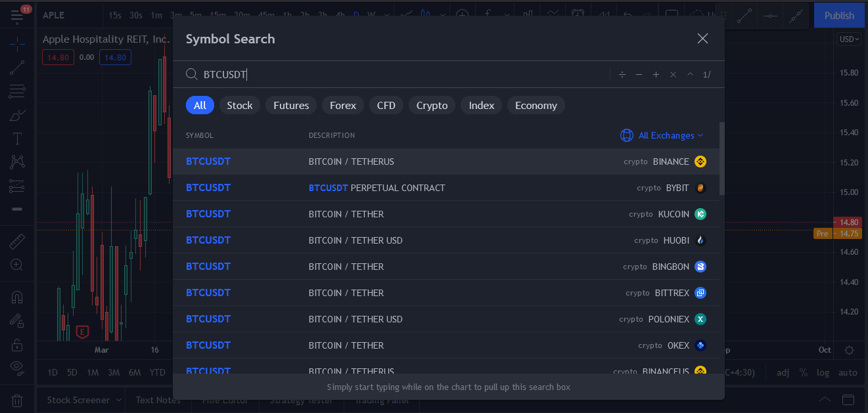
Task: Open the chart patterns tool
Action: [17, 162]
